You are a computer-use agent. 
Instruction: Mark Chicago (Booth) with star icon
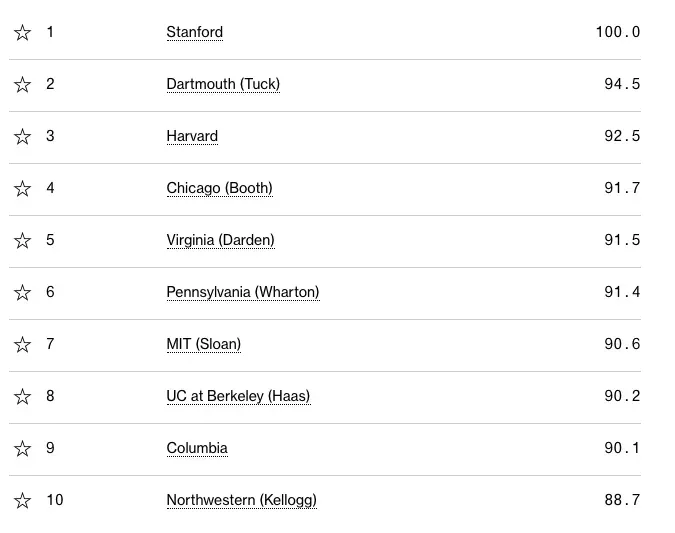tap(22, 189)
